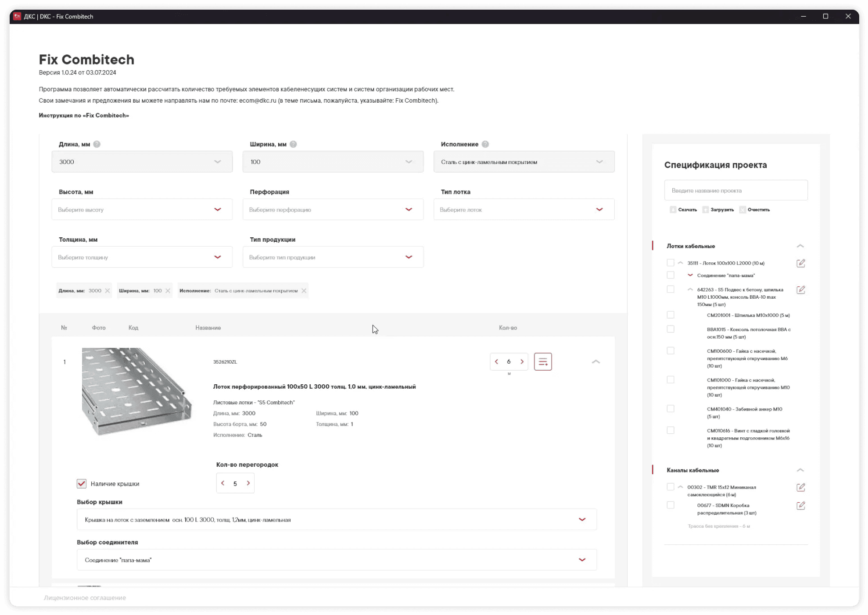Open the Перфорация dropdown
This screenshot has width=868, height=615.
tap(333, 210)
